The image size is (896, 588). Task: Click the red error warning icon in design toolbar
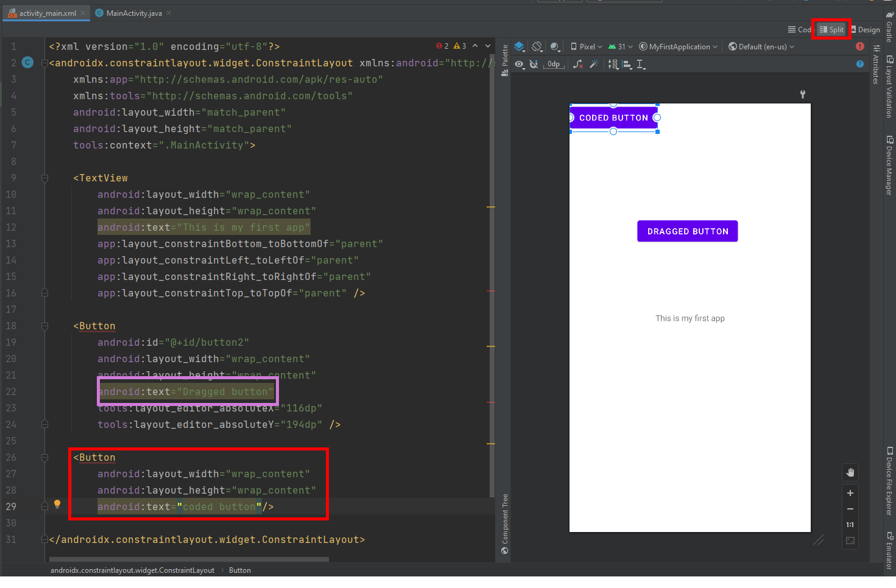pos(859,46)
